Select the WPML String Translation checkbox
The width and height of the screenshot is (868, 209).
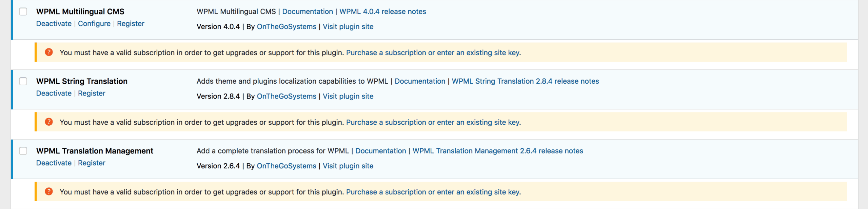(x=23, y=81)
